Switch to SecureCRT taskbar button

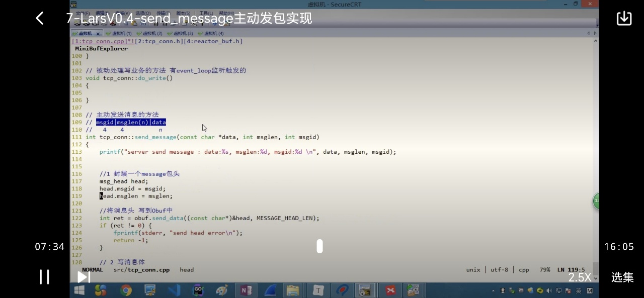[366, 290]
